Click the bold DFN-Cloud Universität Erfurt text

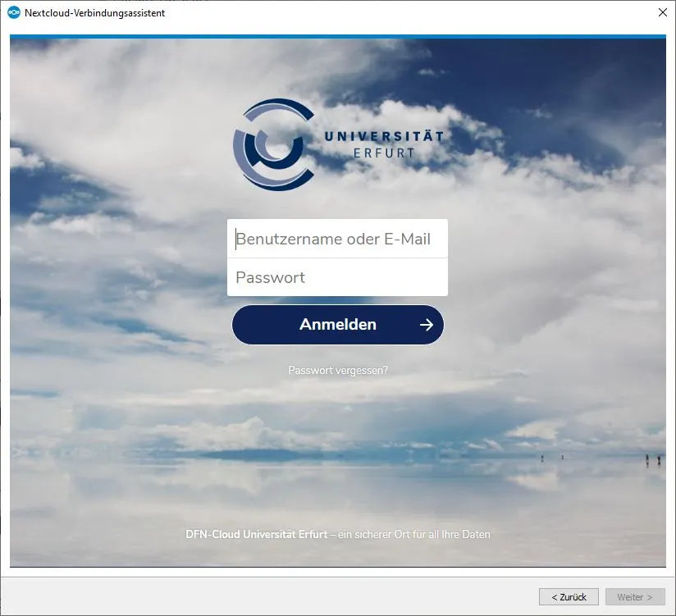(x=256, y=535)
